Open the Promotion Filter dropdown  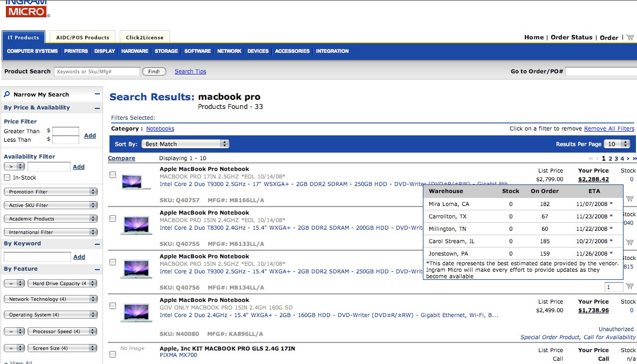[51, 192]
